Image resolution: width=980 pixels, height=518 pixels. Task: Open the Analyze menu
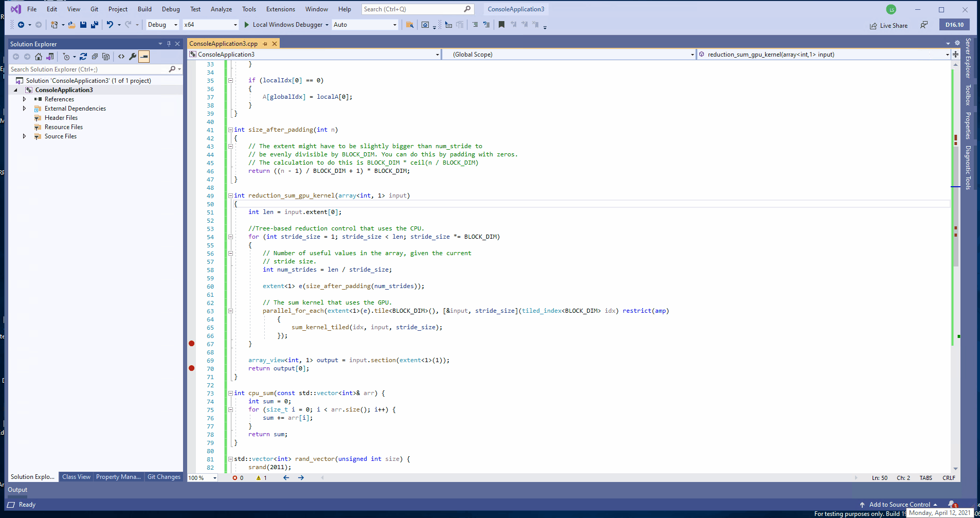(x=221, y=9)
